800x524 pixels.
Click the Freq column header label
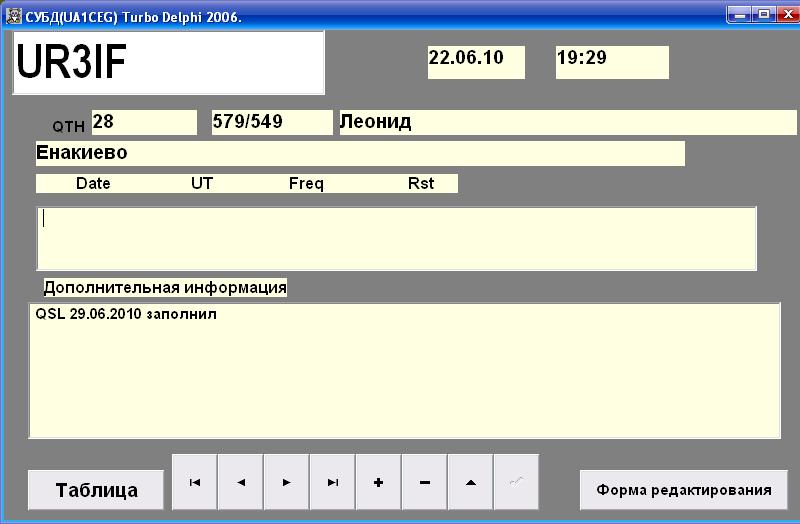306,183
